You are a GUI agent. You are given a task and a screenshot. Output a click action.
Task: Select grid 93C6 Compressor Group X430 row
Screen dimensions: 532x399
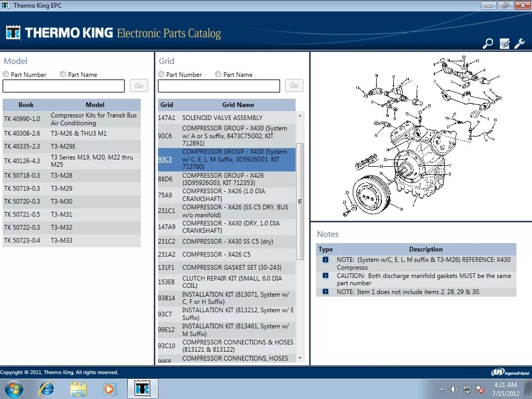pyautogui.click(x=227, y=136)
